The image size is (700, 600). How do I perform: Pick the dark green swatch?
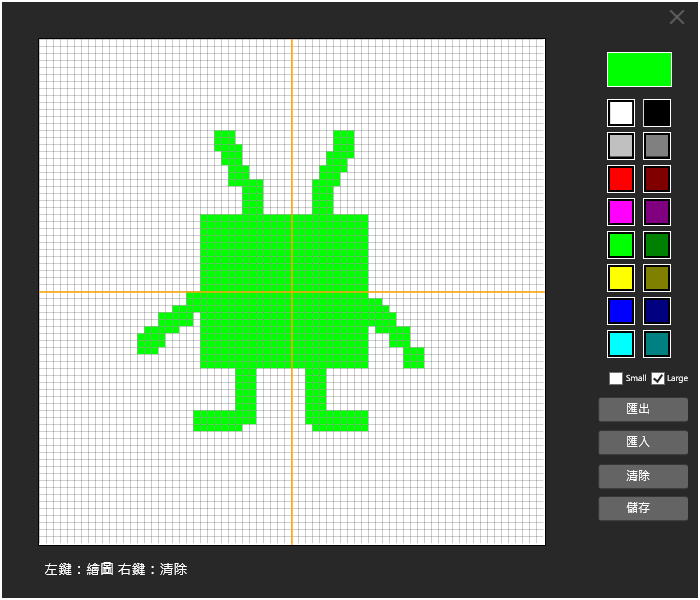pos(657,245)
